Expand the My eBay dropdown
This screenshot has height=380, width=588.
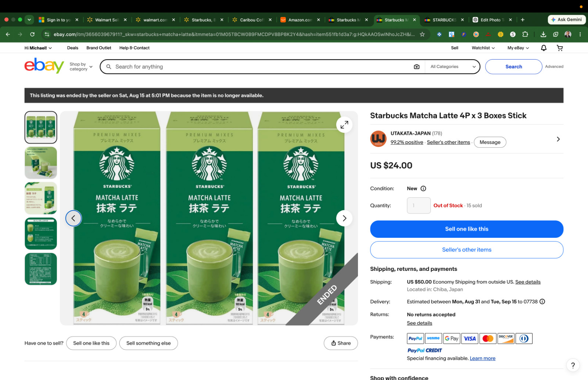tap(518, 48)
